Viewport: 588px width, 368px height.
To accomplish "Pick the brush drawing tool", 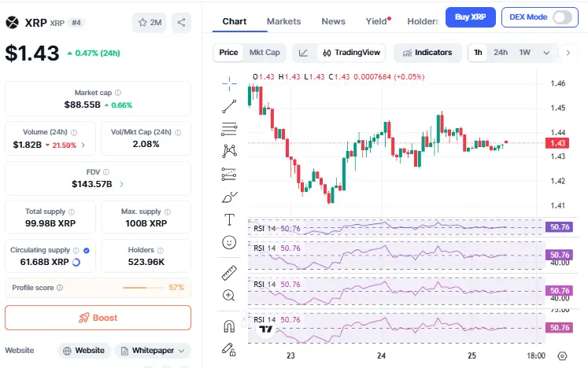I will pos(229,197).
